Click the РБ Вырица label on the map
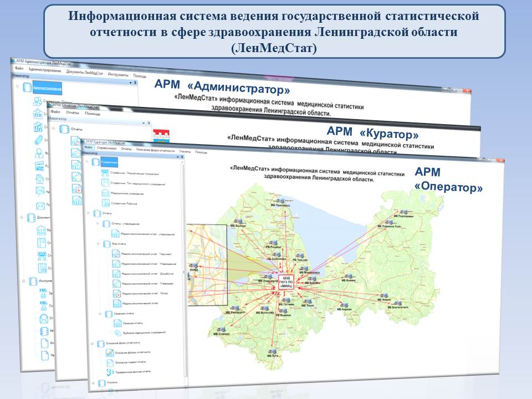This screenshot has width=532, height=399. click(283, 315)
